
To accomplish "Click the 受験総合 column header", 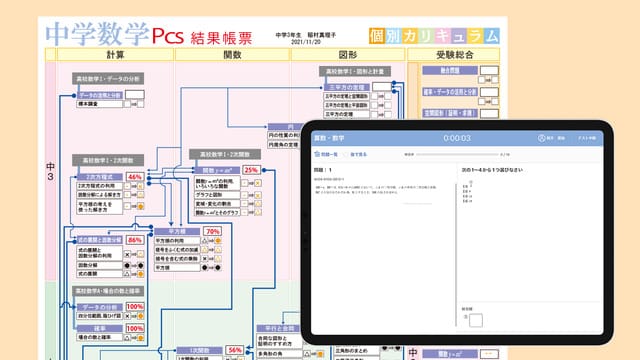I will (x=454, y=55).
